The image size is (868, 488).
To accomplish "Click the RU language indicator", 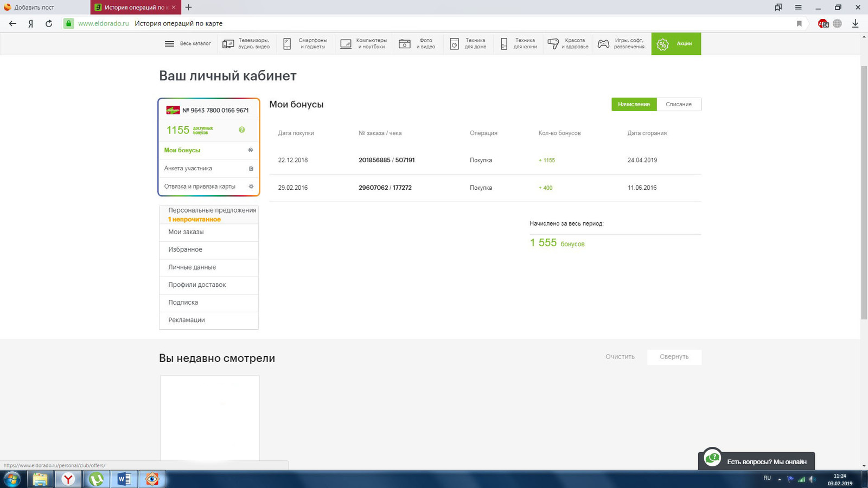I will coord(767,478).
